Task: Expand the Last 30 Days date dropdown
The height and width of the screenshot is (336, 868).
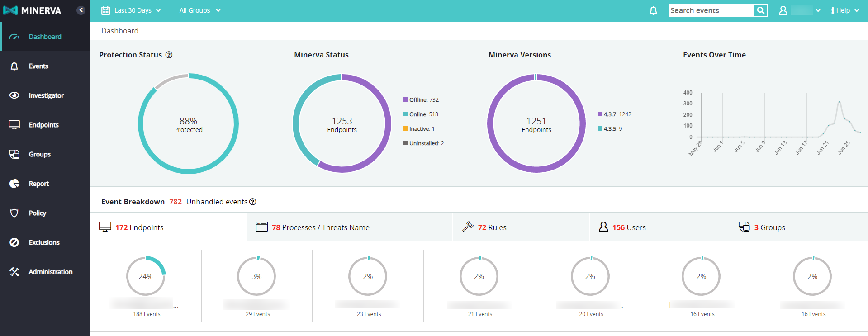Action: (x=131, y=10)
